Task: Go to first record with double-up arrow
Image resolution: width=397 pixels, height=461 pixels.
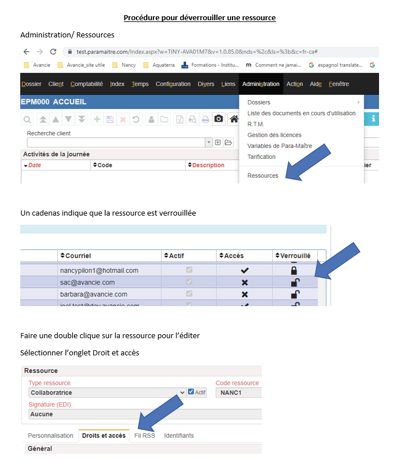Action: (43, 119)
